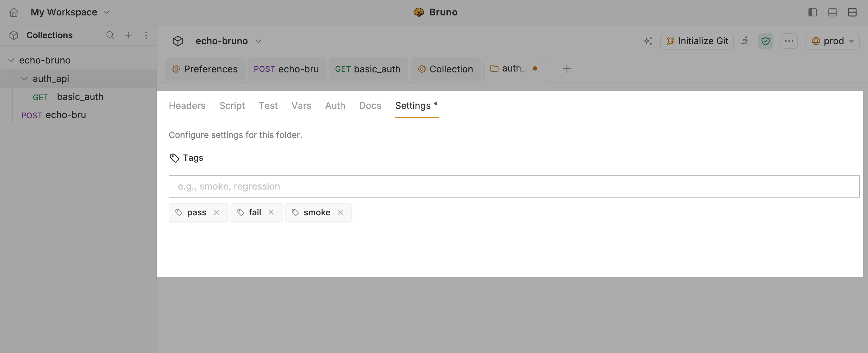Open Collections more options menu
Screen dimensions: 868x353
(x=146, y=35)
